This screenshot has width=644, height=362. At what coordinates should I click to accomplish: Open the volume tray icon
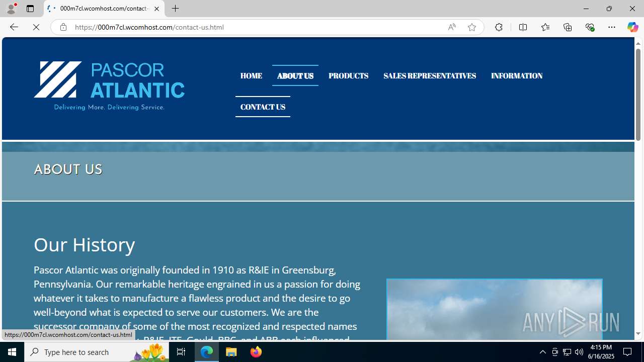pyautogui.click(x=579, y=352)
